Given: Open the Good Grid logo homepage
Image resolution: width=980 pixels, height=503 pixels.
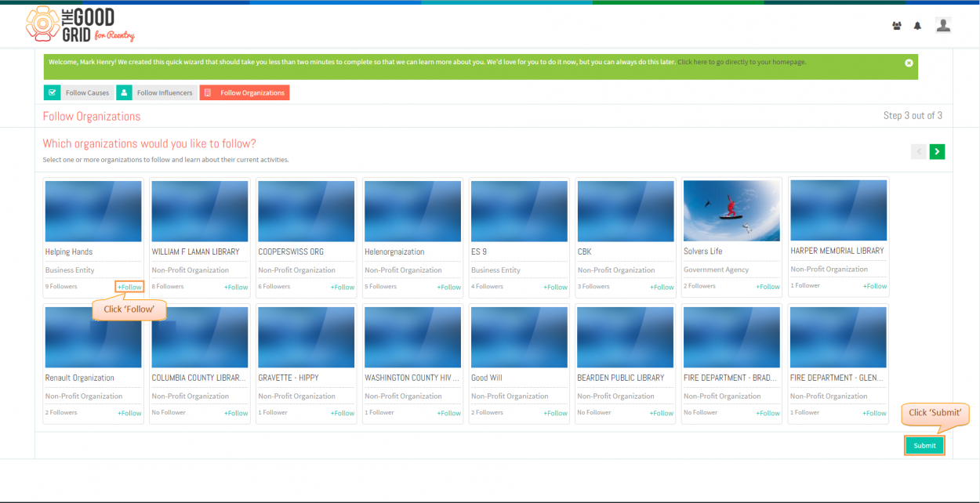Looking at the screenshot, I should (80, 25).
